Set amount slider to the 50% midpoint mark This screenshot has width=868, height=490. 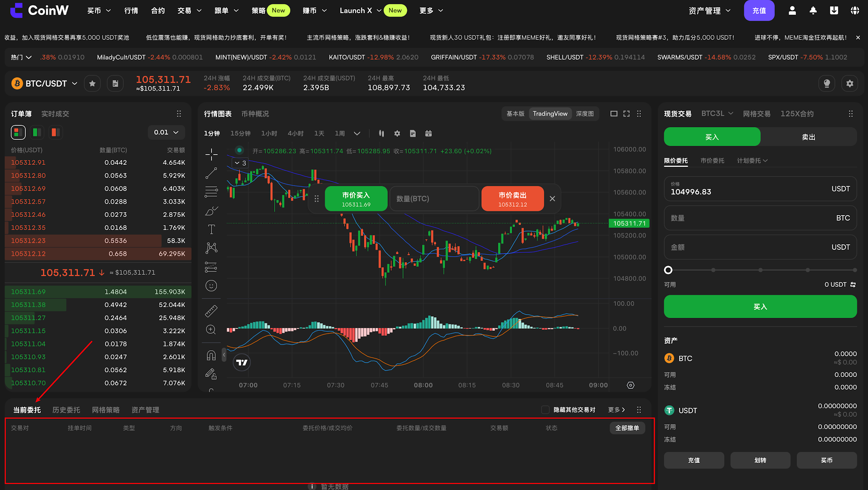point(760,270)
